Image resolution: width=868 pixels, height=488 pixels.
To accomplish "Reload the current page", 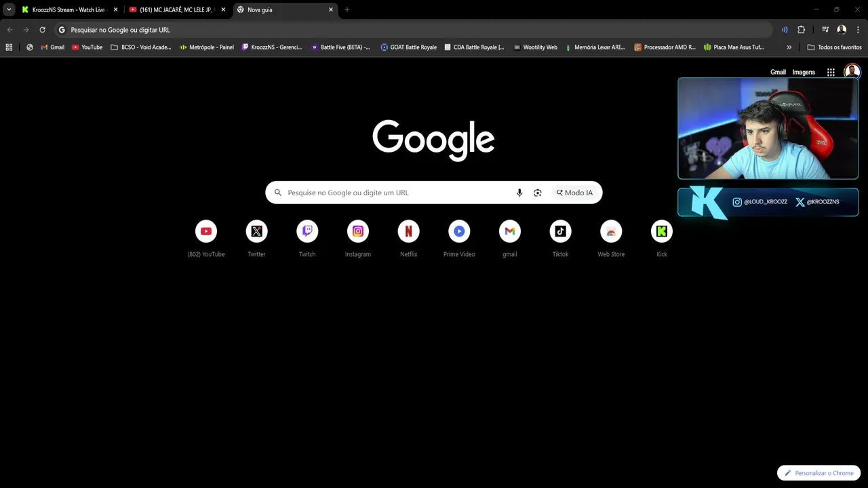I will pos(42,30).
